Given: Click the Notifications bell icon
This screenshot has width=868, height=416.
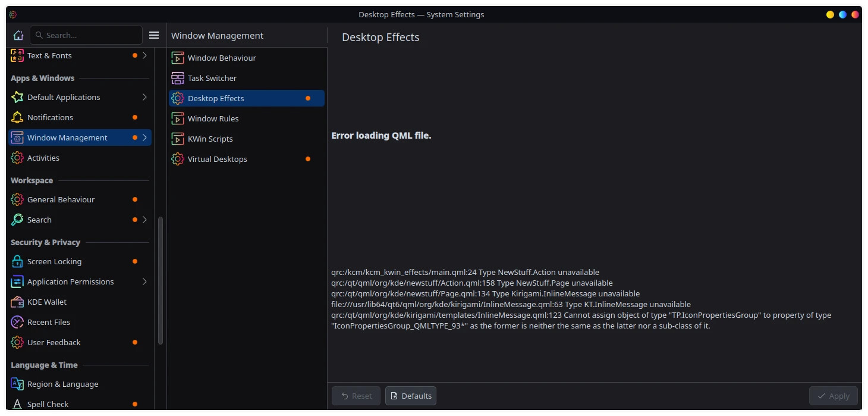Looking at the screenshot, I should (x=17, y=117).
